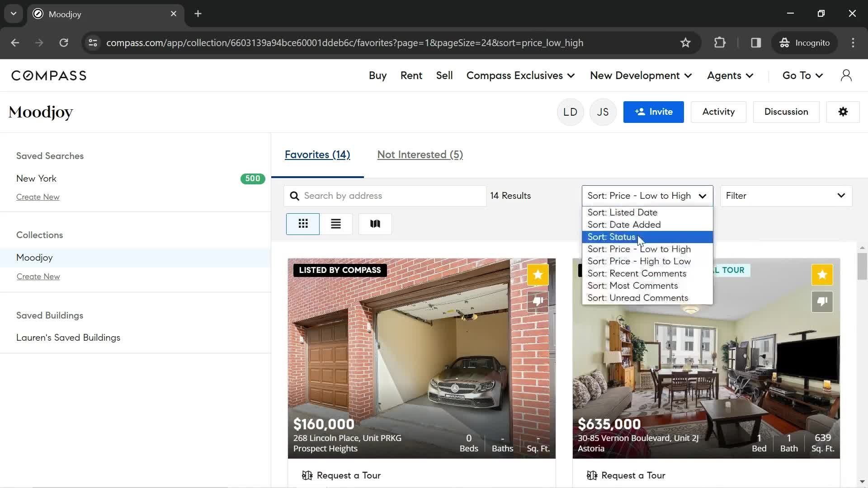Open the Discussion panel

pyautogui.click(x=786, y=112)
